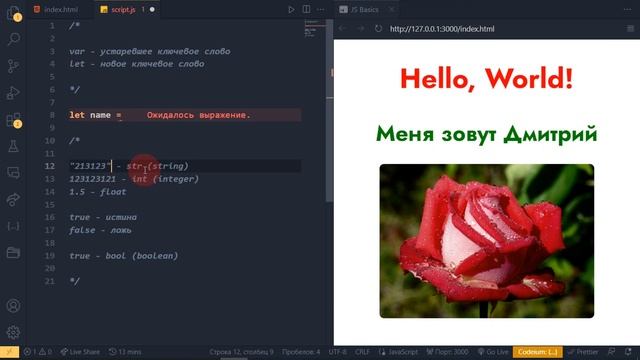Open notifications bell in status bar

628,352
